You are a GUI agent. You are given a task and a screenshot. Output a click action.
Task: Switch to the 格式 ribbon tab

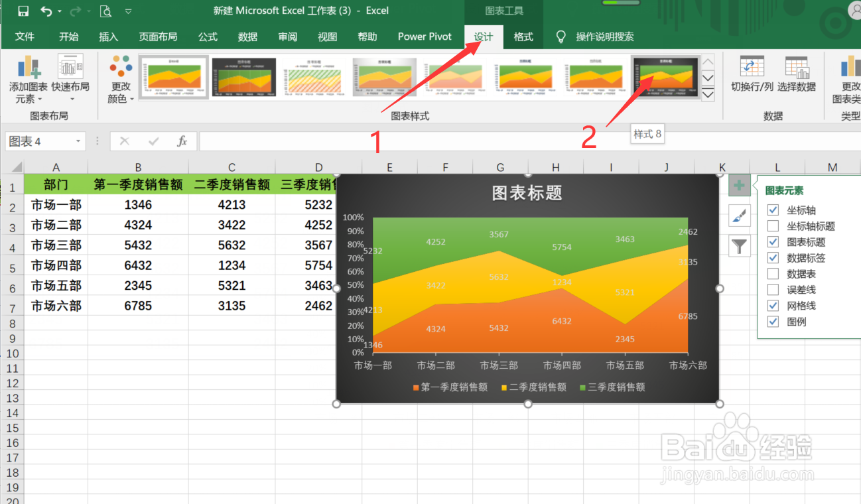(x=523, y=37)
